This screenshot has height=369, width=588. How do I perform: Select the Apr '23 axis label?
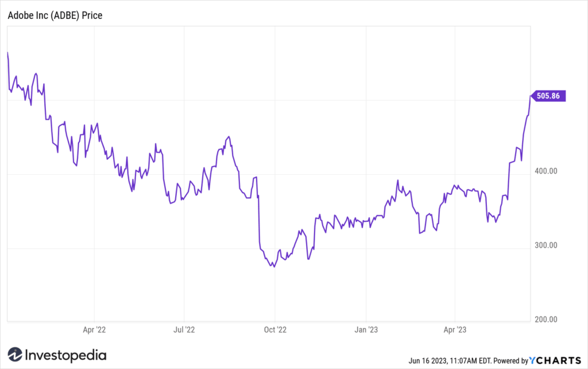[x=455, y=329]
